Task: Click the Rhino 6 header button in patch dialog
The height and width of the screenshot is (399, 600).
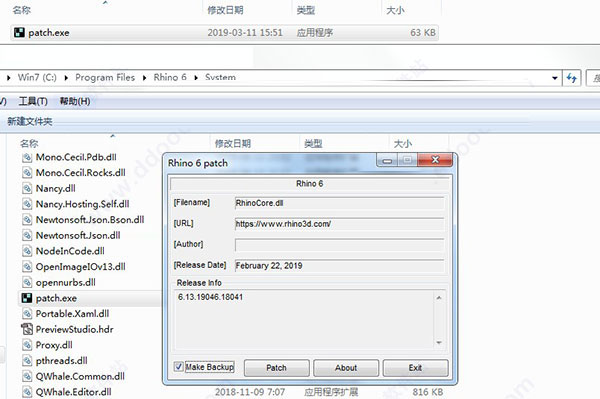Action: 309,184
